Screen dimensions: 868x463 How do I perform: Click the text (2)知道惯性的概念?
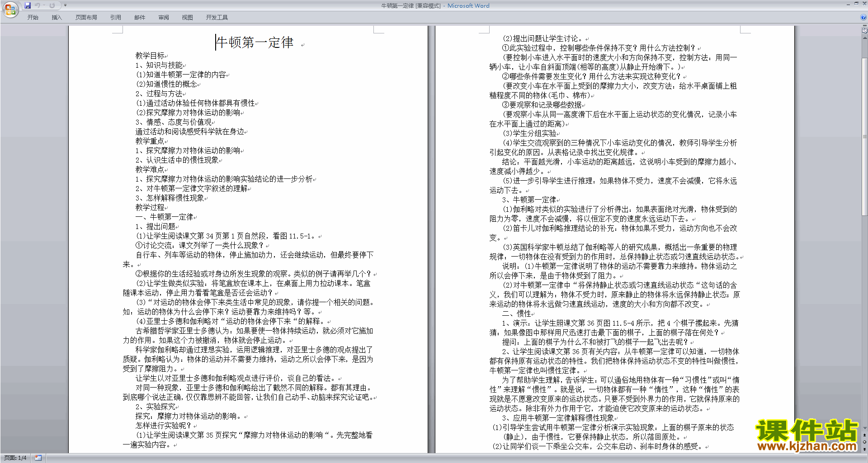166,84
